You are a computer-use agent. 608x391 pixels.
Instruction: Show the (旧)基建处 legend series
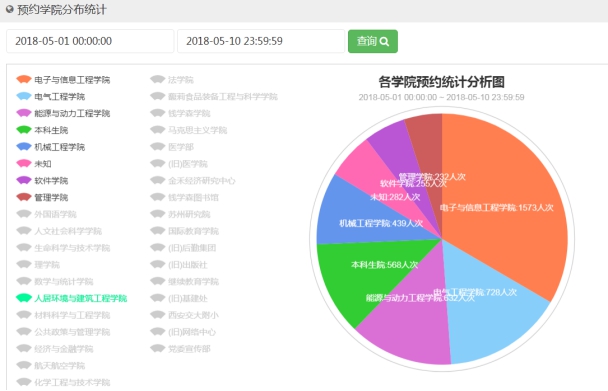click(179, 298)
